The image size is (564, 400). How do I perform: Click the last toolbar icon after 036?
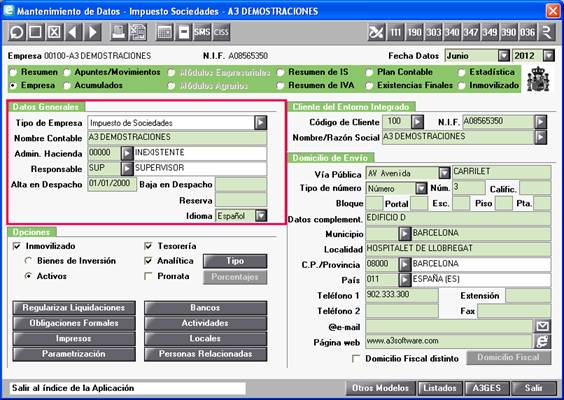tap(547, 32)
